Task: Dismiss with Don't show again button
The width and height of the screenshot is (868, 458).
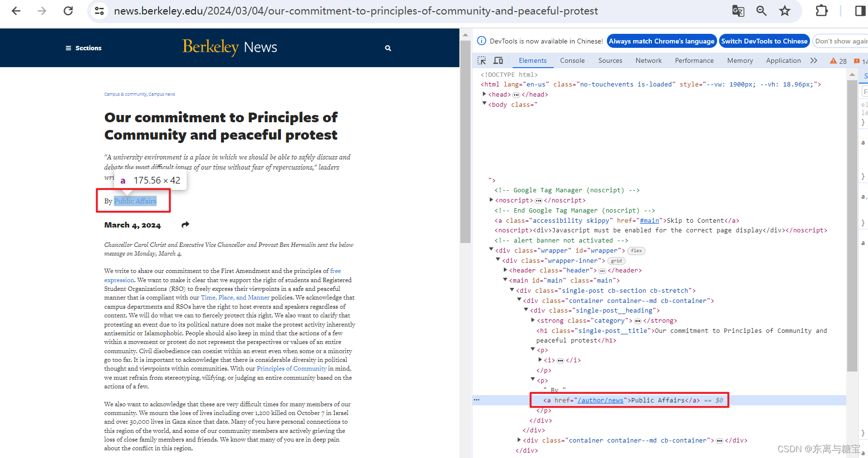Action: point(841,41)
